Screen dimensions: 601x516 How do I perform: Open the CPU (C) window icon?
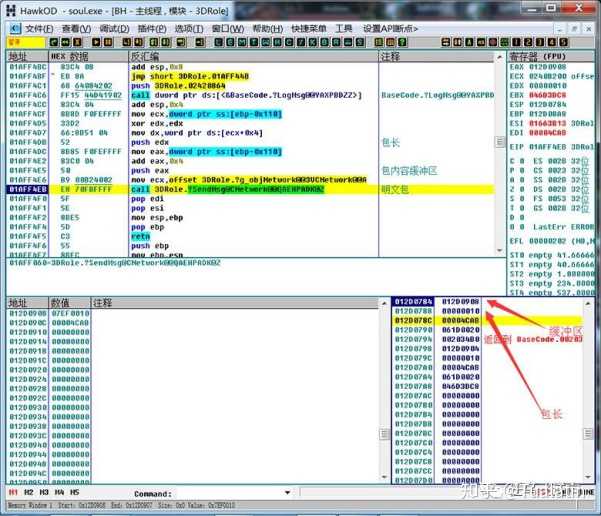(x=289, y=42)
